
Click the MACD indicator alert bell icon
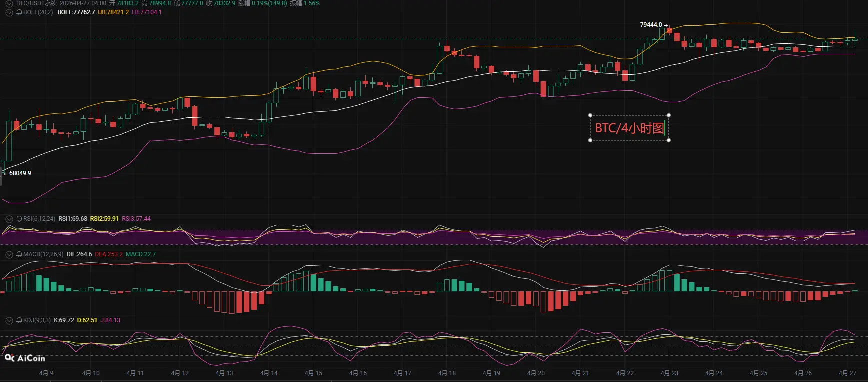tap(19, 254)
